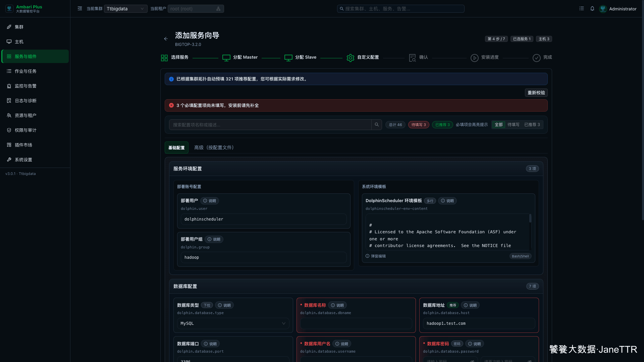644x362 pixels.
Task: Click the dolphin.user input with dolphinscheduler
Action: click(264, 219)
